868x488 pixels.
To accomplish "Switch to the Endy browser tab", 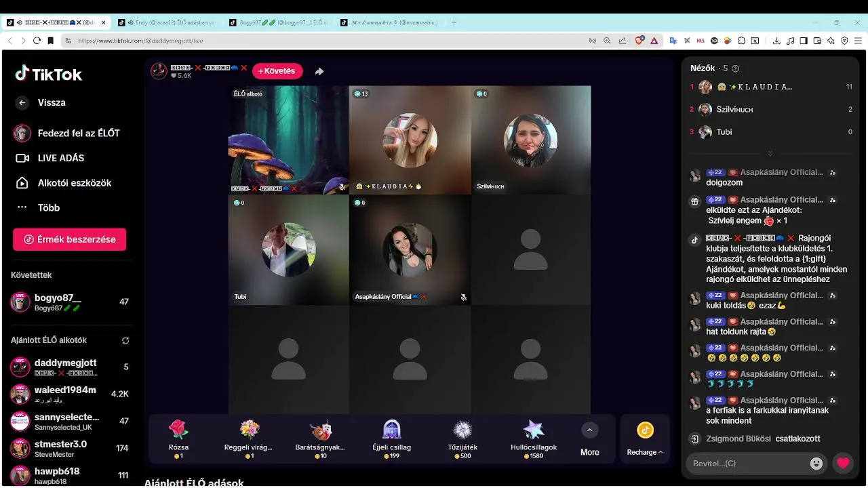I will coord(167,22).
